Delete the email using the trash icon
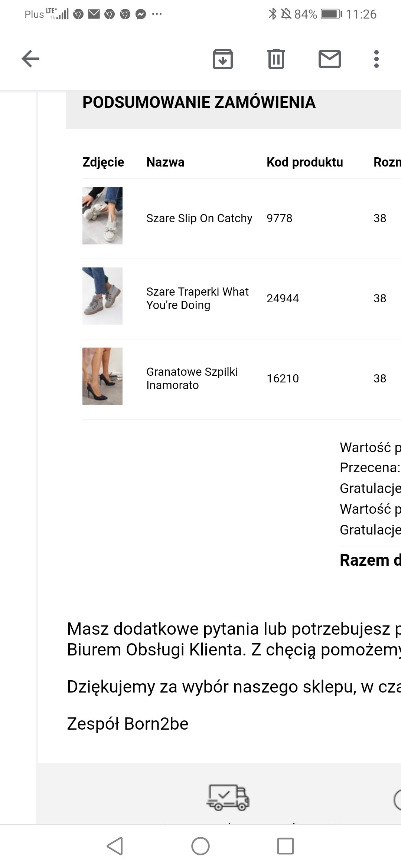 (276, 59)
